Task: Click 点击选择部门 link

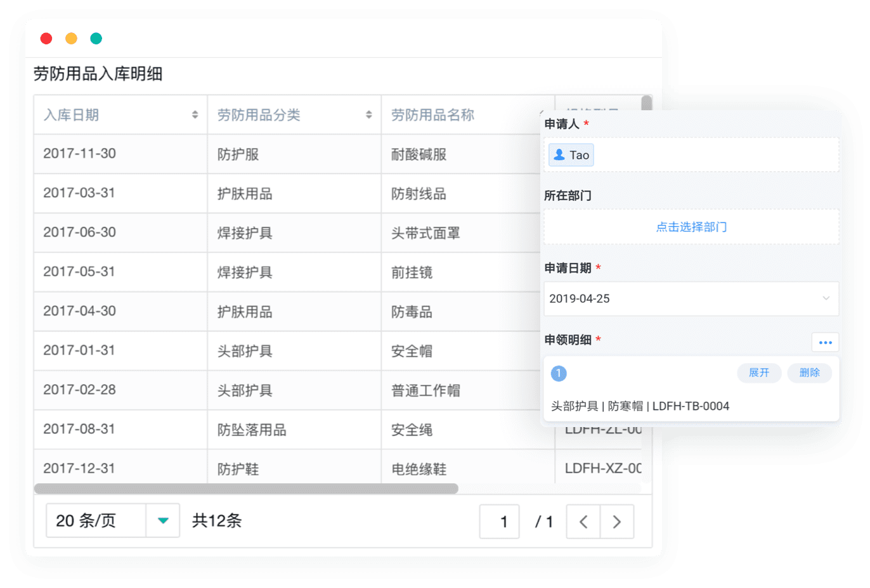Action: tap(691, 227)
